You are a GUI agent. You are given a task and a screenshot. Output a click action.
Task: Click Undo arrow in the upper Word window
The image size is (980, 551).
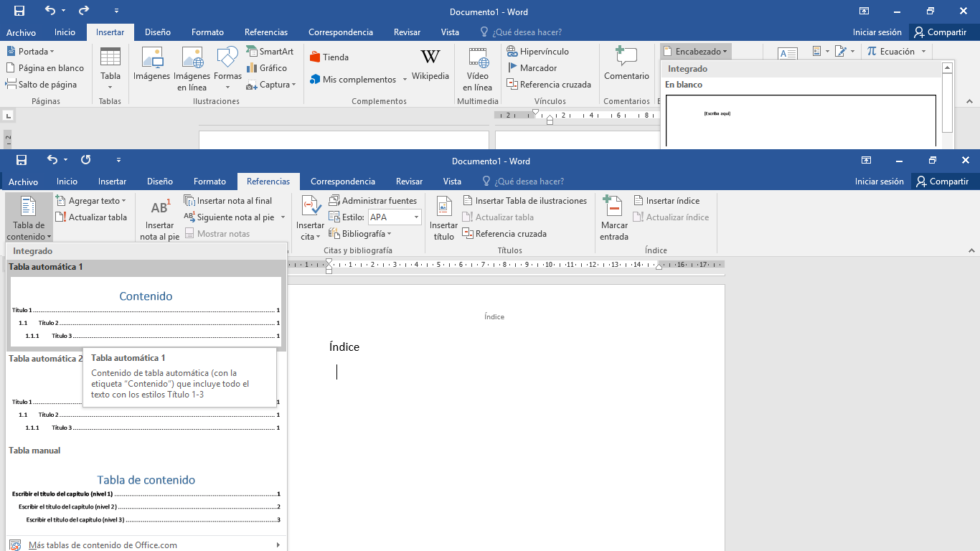50,11
